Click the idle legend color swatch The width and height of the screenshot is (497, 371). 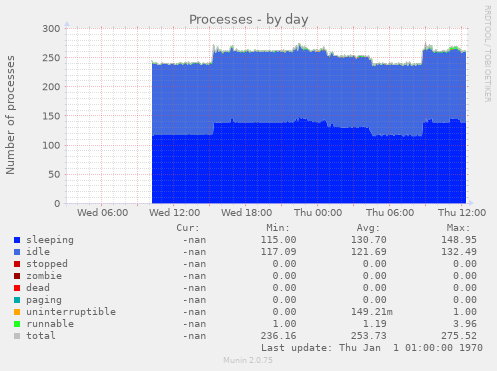(17, 252)
